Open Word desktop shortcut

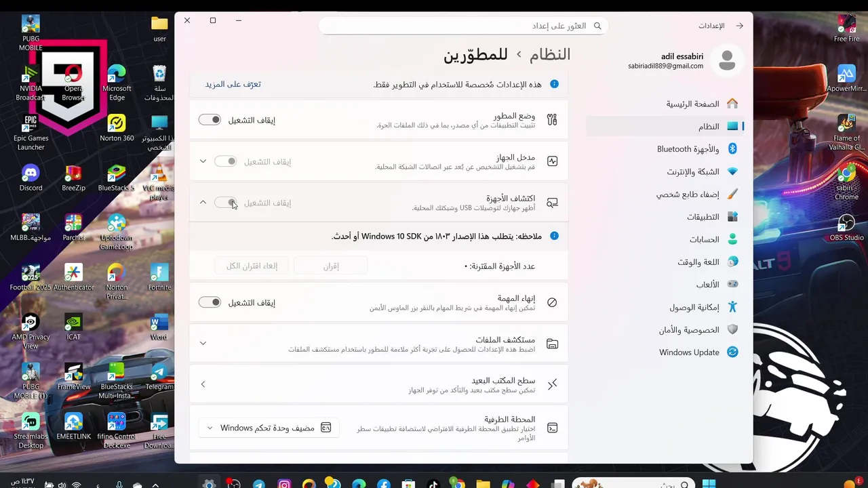159,327
